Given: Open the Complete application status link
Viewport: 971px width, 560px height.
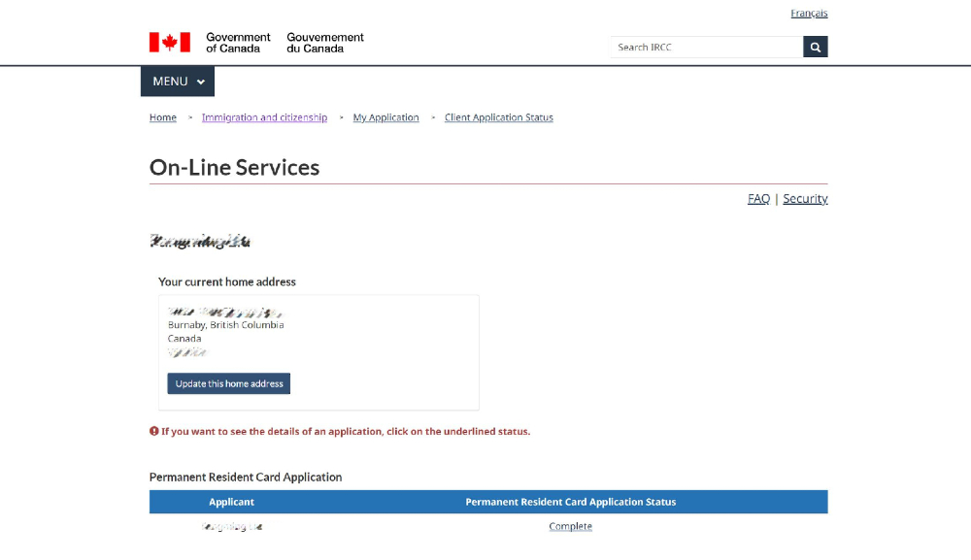Looking at the screenshot, I should tap(570, 527).
